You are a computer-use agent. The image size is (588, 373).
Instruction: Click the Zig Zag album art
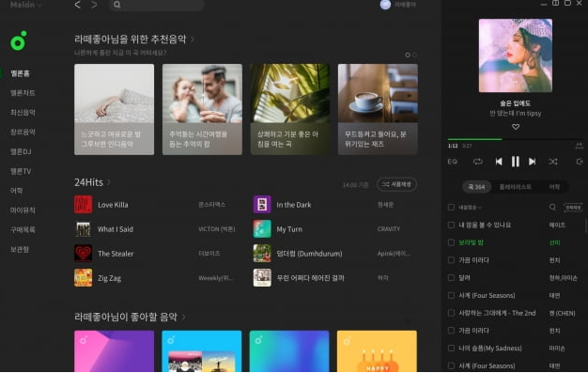pyautogui.click(x=84, y=278)
